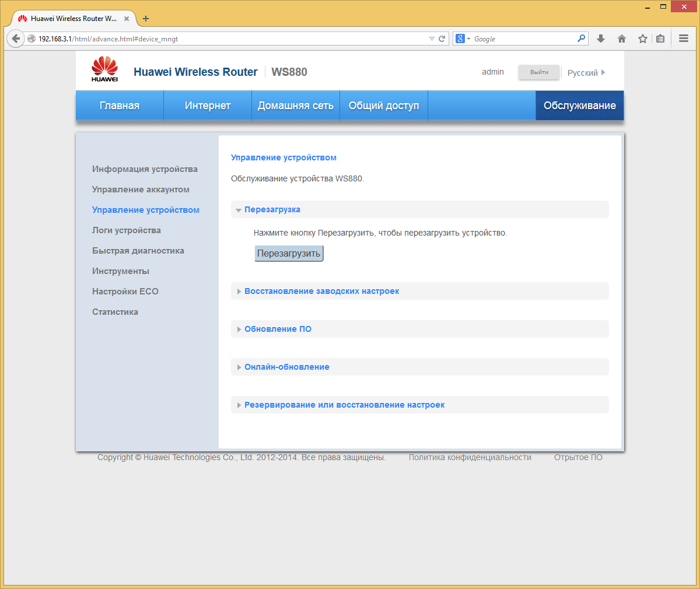Click the Перезагрузить reboot button
This screenshot has width=700, height=589.
(289, 254)
